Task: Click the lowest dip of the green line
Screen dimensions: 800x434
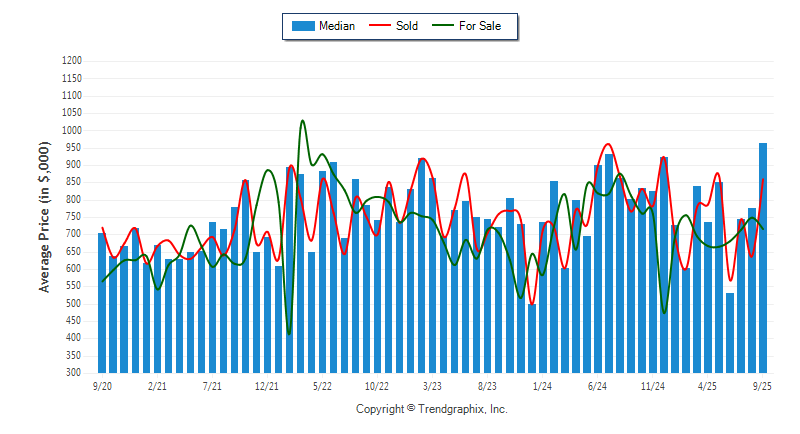Action: [289, 333]
